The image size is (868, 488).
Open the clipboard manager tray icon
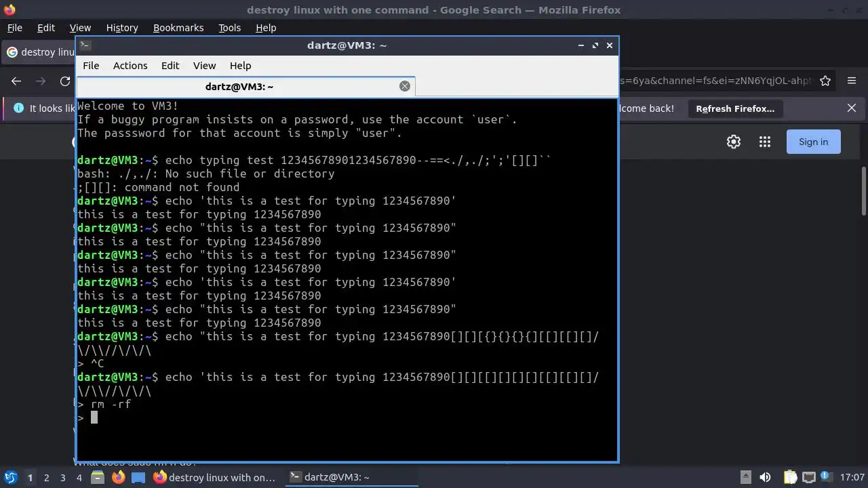pyautogui.click(x=791, y=477)
